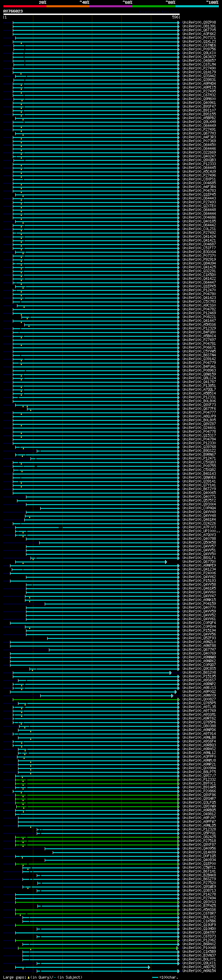Select the UniRef100_B6T2Y9 label
This screenshot has width=222, height=980.
point(199,489)
